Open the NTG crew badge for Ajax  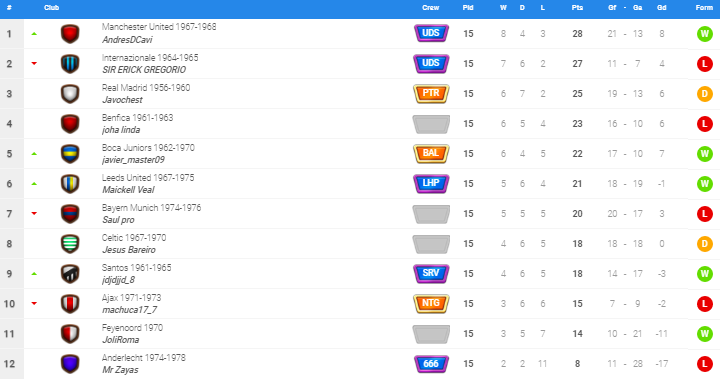coord(431,304)
